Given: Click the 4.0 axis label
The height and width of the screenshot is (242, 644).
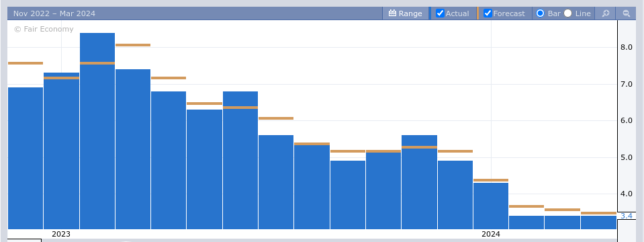Looking at the screenshot, I should pyautogui.click(x=627, y=194).
